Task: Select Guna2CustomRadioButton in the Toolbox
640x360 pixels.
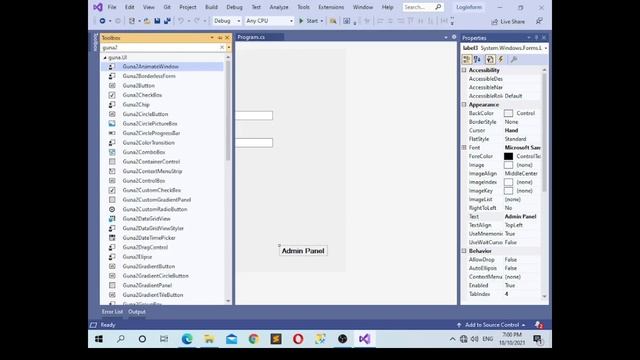Action: 155,209
